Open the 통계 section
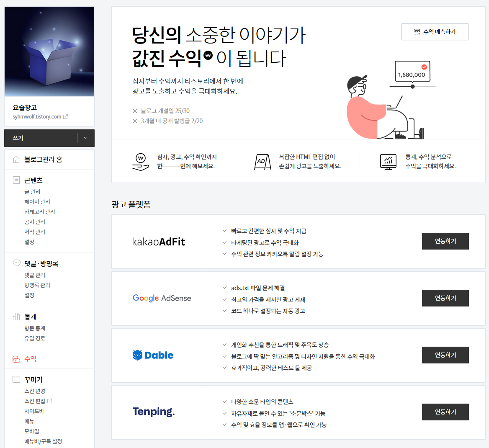 click(31, 317)
